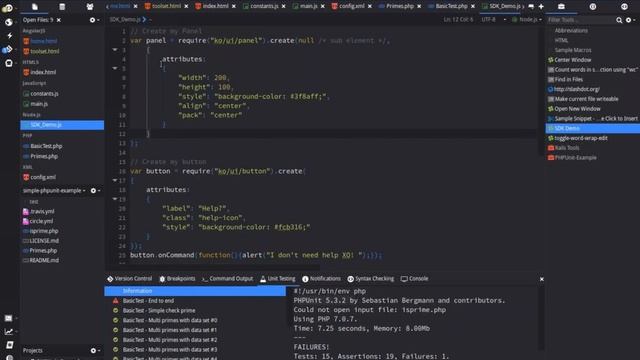Add a new tab with the plus icon
This screenshot has height=360, width=640.
point(541,7)
